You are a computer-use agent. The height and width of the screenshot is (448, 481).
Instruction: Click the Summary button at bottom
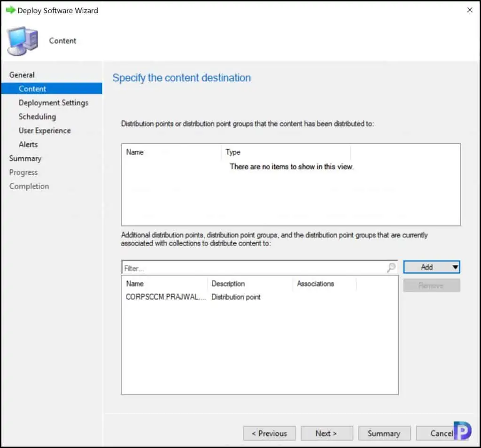tap(384, 433)
